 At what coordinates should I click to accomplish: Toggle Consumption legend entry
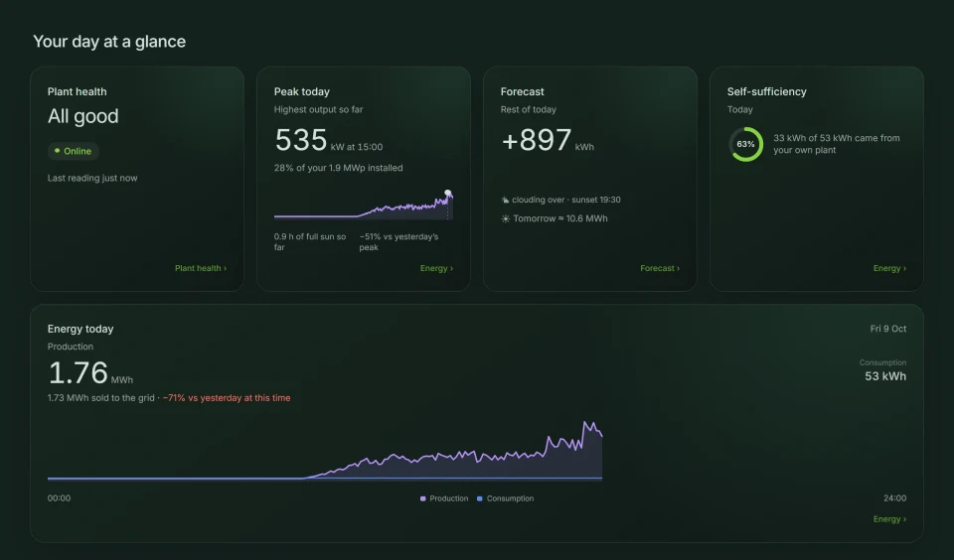pyautogui.click(x=505, y=498)
